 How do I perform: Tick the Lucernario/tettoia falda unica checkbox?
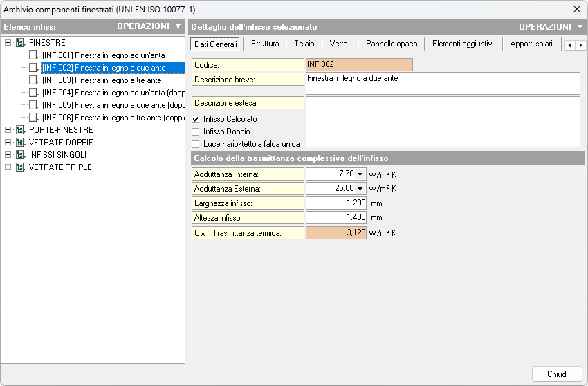(x=196, y=144)
